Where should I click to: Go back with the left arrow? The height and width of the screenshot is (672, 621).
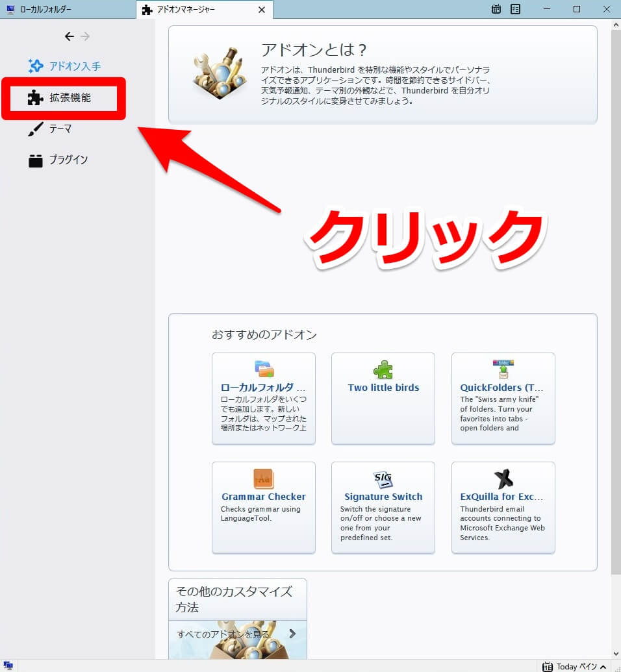click(69, 36)
